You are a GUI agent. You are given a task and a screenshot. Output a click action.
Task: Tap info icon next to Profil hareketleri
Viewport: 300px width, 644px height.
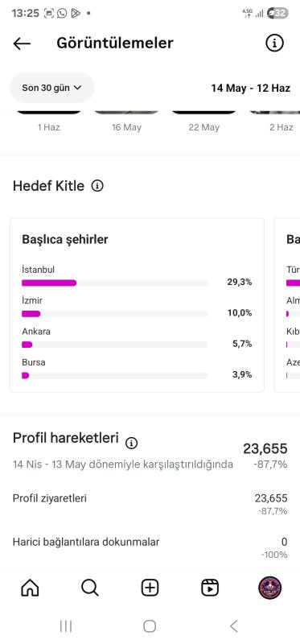coord(131,443)
